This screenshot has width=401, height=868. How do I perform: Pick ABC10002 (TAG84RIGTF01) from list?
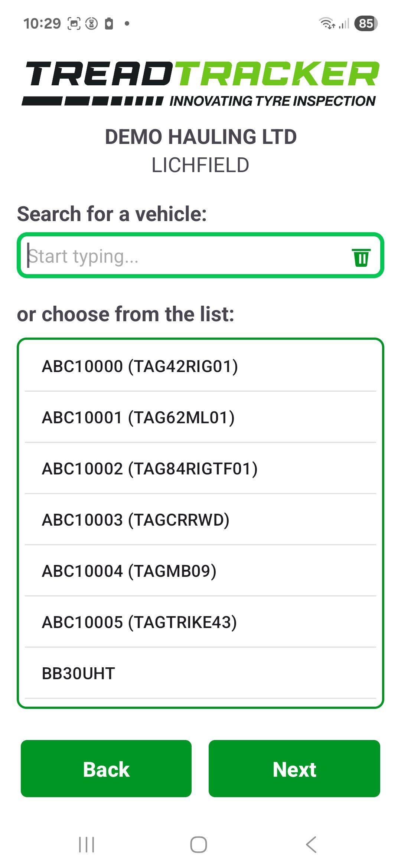(x=150, y=469)
